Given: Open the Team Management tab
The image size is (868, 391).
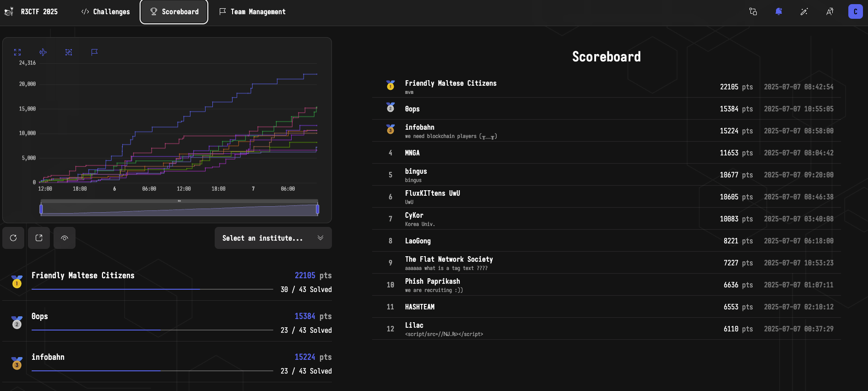Looking at the screenshot, I should coord(252,12).
